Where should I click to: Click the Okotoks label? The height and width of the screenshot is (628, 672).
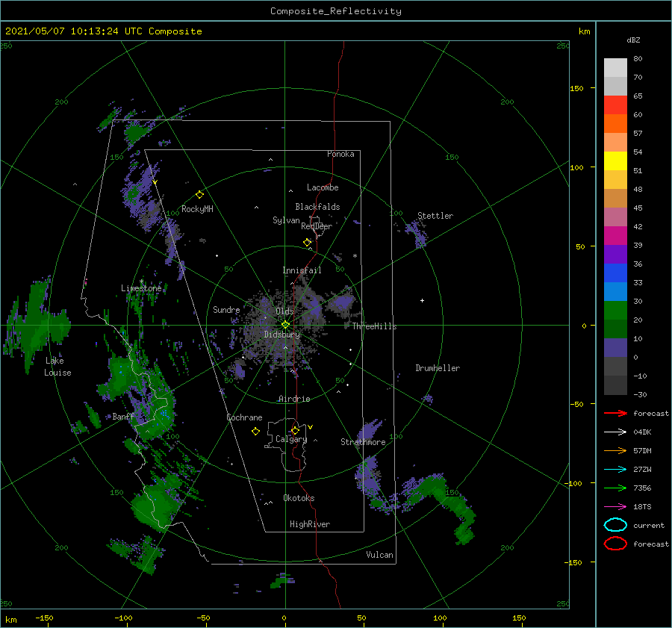tap(299, 498)
